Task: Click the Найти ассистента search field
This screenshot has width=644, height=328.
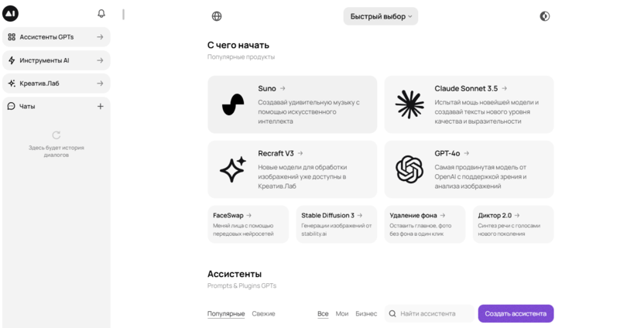Action: [433, 313]
